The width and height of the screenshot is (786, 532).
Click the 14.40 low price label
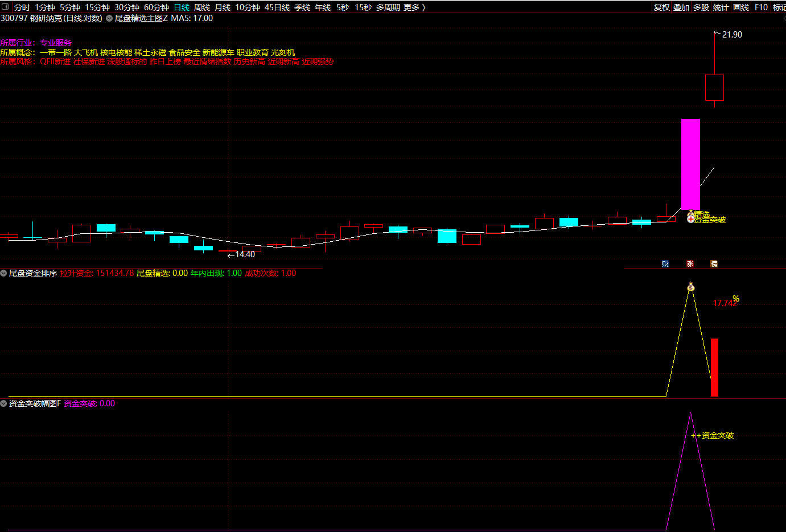[245, 254]
